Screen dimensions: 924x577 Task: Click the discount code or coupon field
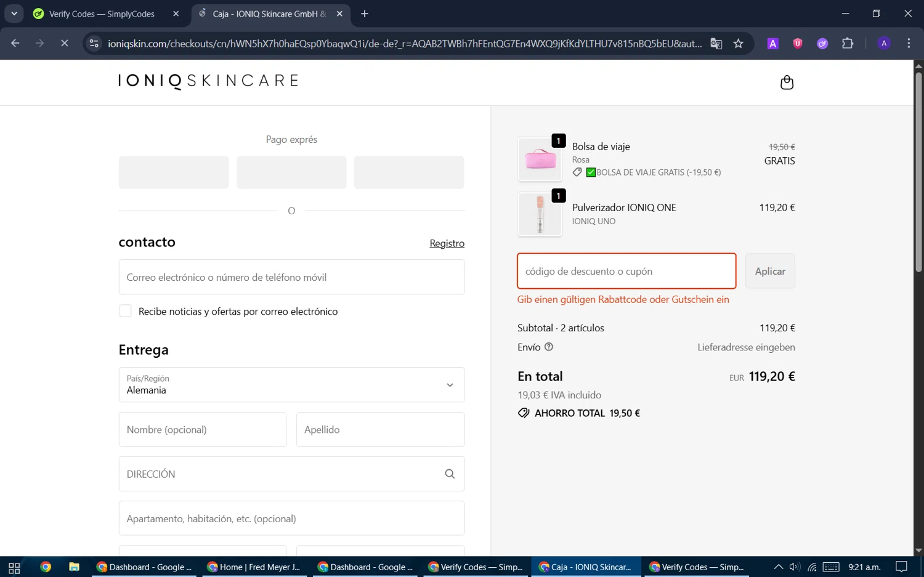coord(626,271)
